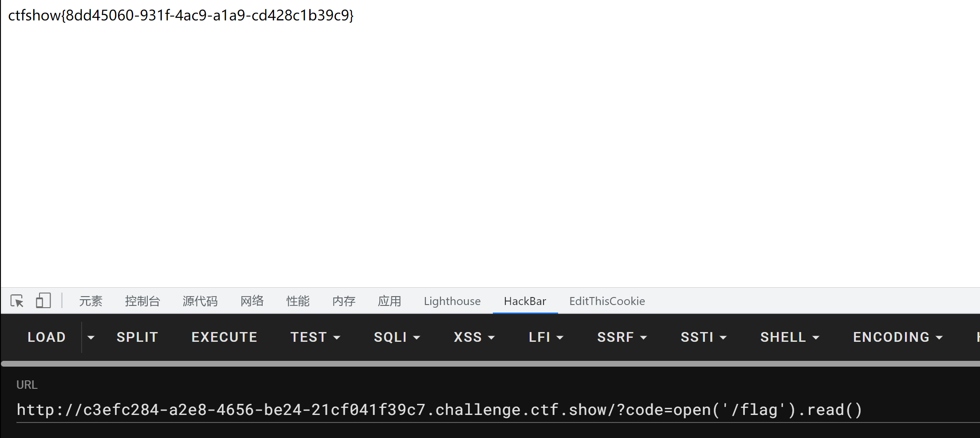This screenshot has width=980, height=438.
Task: Open the LFI dropdown menu
Action: (546, 337)
